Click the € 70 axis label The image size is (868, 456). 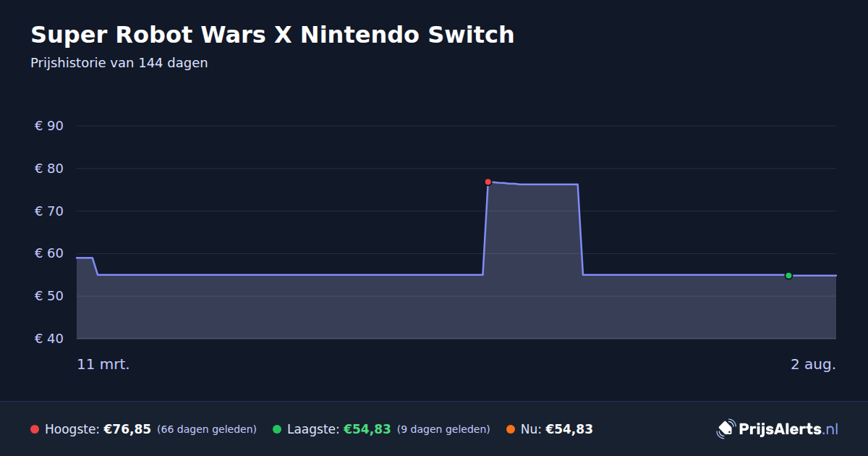(49, 211)
